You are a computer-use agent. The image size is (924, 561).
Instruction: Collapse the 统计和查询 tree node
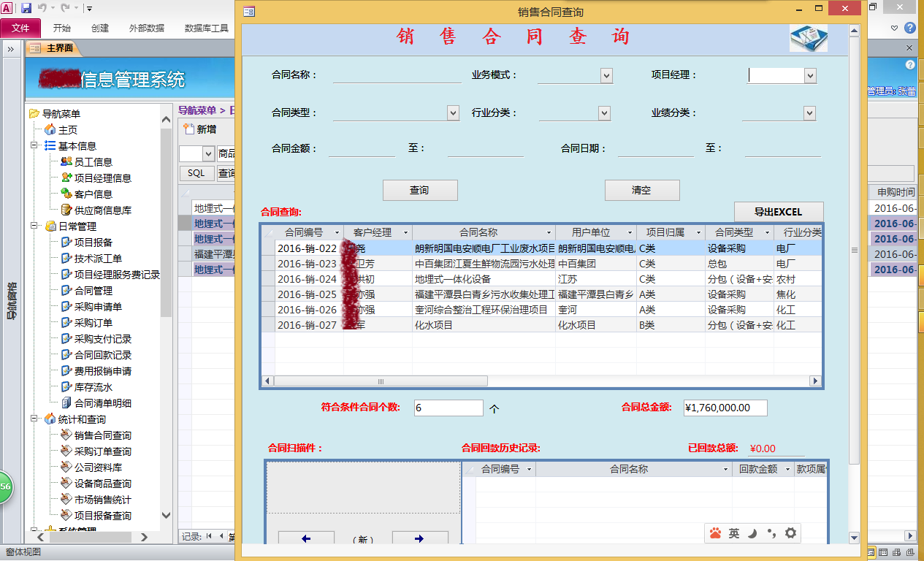tap(34, 419)
